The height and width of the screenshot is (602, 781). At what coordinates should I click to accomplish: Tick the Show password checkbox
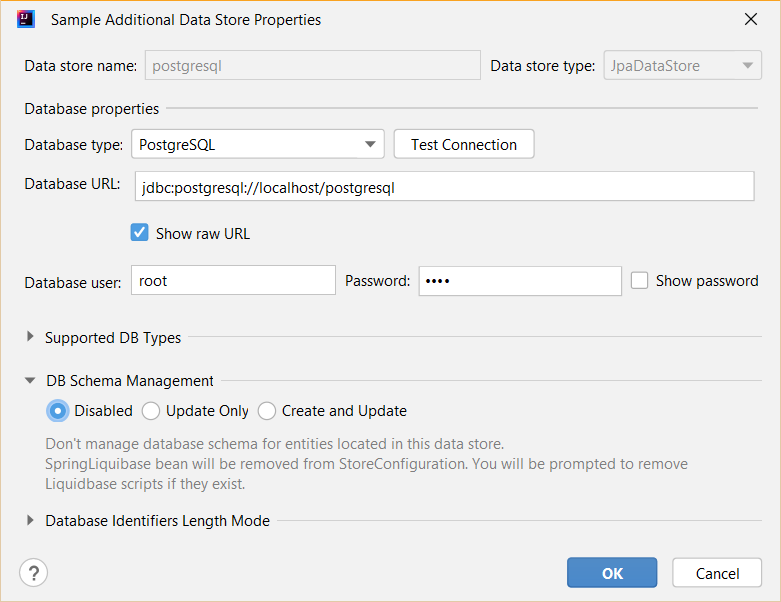[x=639, y=280]
